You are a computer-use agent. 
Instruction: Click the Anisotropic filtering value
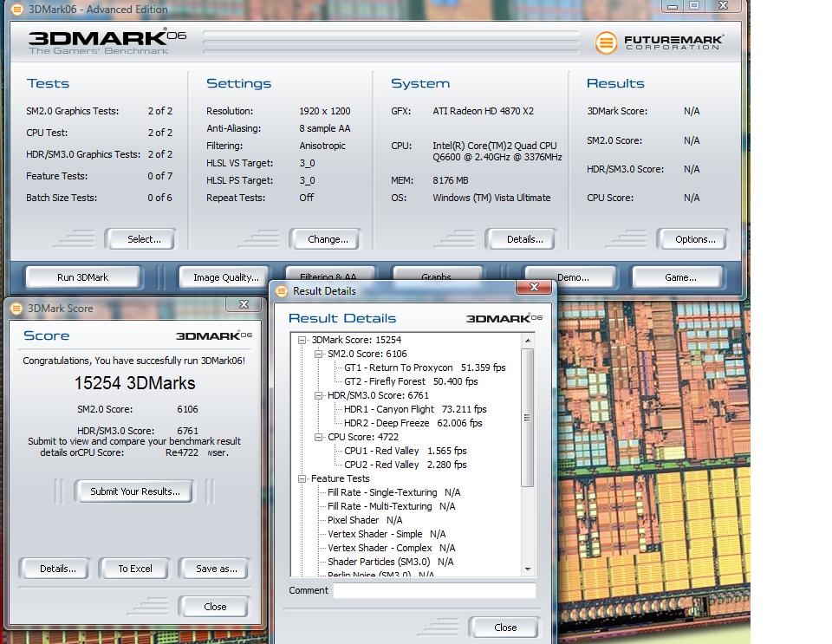click(322, 146)
